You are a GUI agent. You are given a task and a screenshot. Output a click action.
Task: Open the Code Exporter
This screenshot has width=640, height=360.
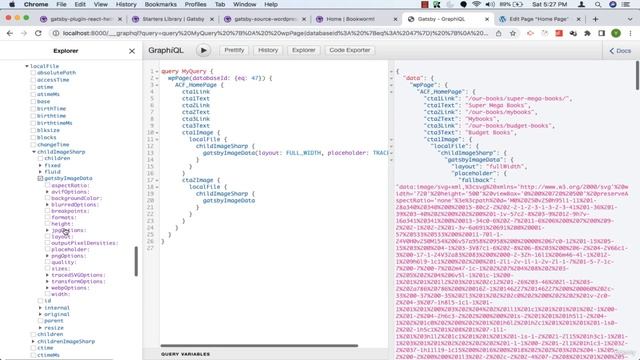[x=350, y=50]
